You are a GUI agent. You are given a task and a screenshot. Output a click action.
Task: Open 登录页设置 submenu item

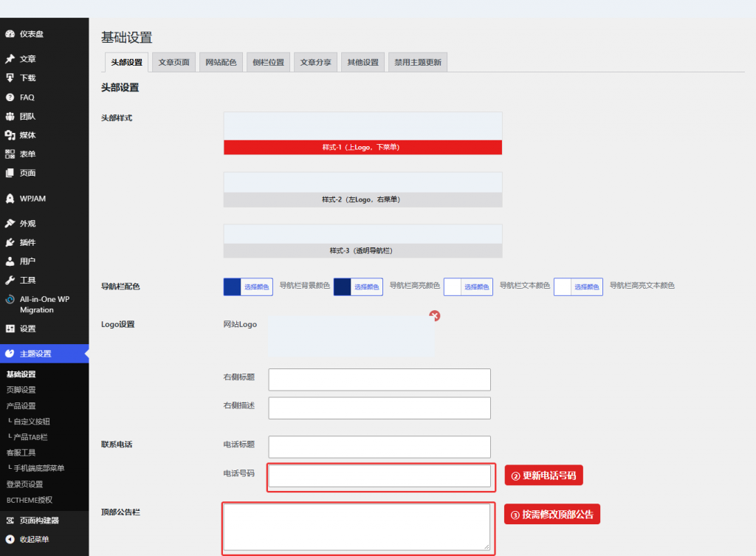pyautogui.click(x=24, y=484)
